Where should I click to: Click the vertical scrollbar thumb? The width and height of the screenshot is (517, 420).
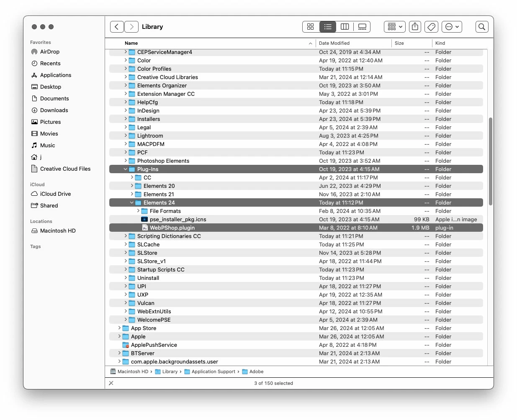click(x=490, y=161)
